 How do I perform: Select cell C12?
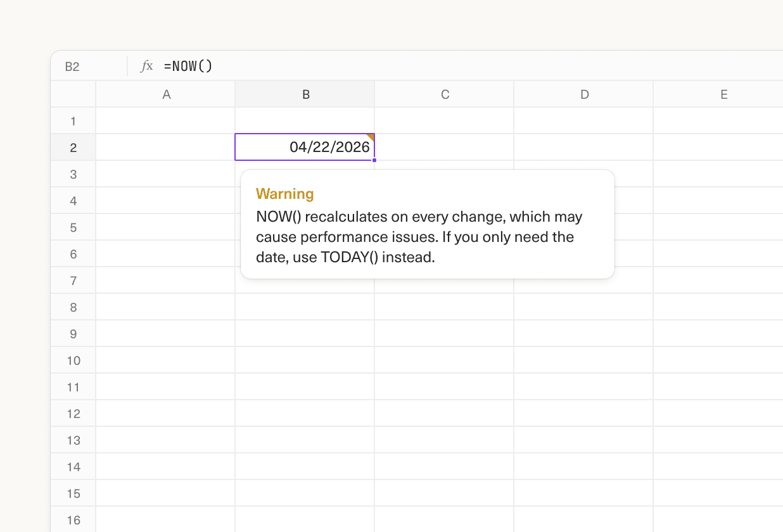(445, 414)
